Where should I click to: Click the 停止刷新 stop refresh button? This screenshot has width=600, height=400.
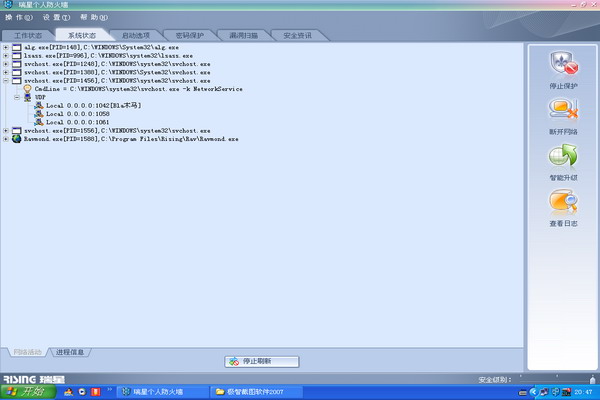pos(262,361)
